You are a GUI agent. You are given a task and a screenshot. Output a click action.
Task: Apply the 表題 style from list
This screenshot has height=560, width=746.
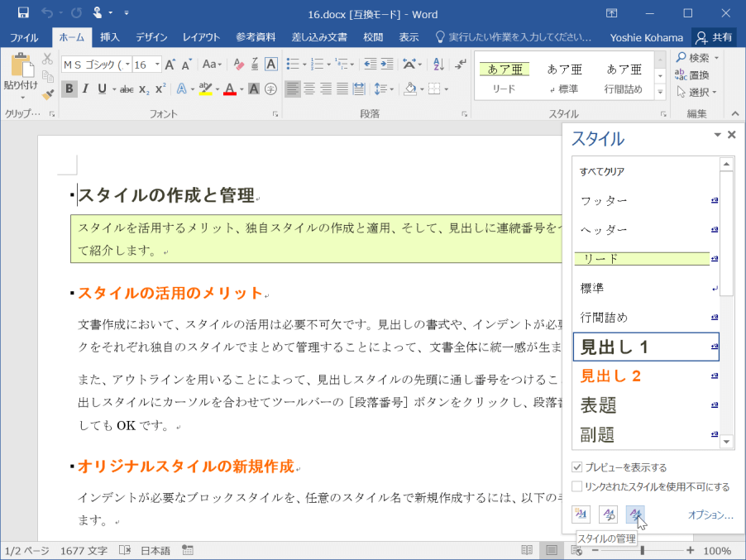pyautogui.click(x=647, y=405)
